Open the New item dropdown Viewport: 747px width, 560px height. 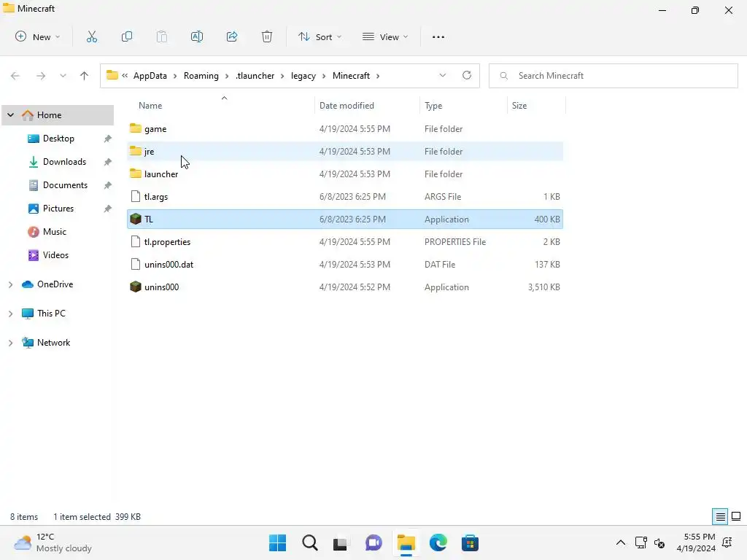[x=38, y=36]
